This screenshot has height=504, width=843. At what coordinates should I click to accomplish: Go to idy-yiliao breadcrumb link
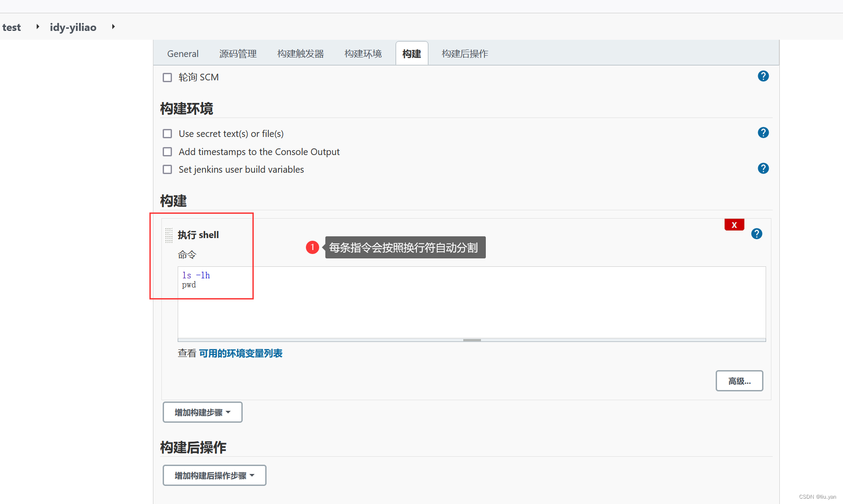(x=73, y=27)
